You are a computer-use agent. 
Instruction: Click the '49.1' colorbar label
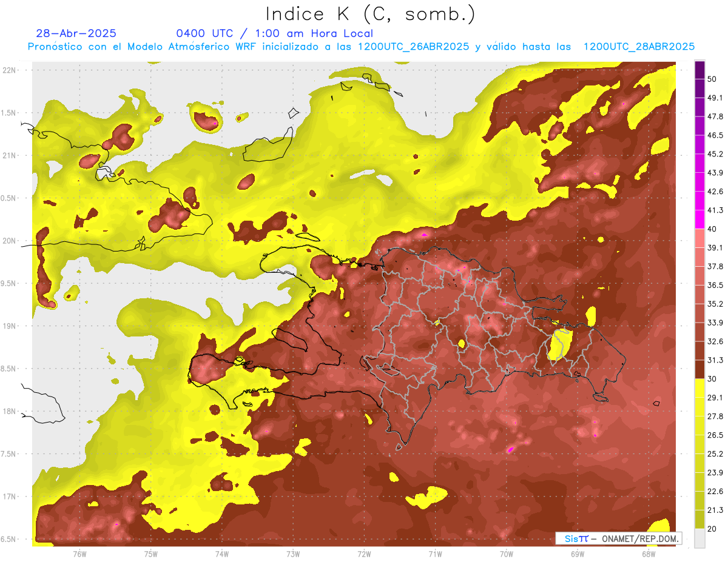(715, 98)
